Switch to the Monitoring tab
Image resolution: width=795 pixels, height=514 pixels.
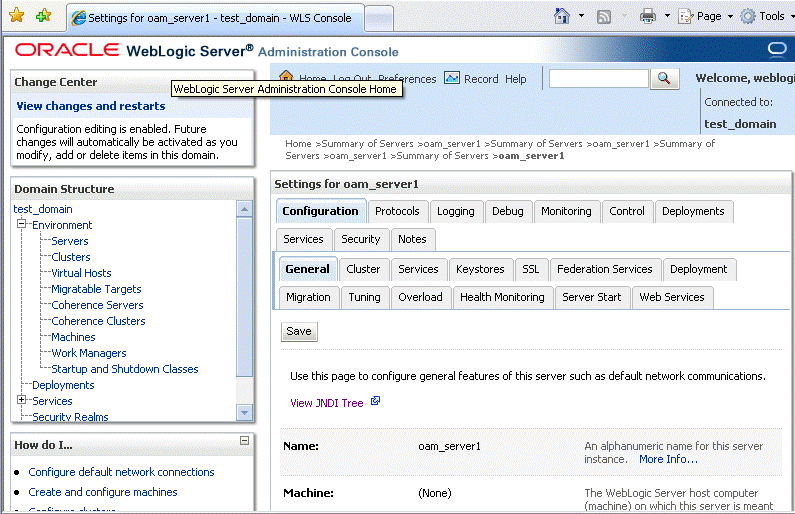coord(566,211)
